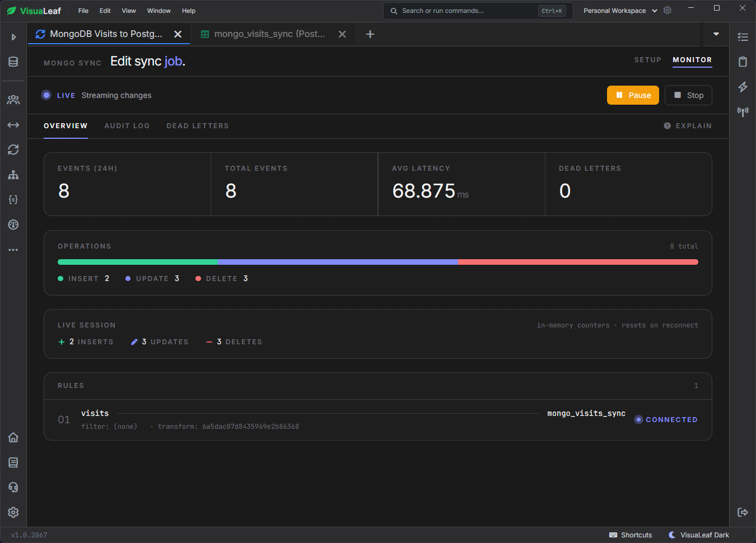Click the blue UPDATE segment of operations bar

tap(338, 262)
